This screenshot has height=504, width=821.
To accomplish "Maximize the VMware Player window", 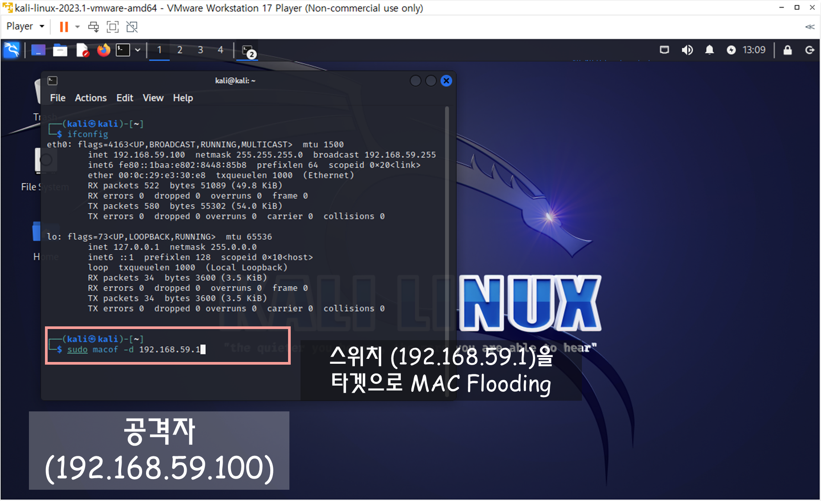I will tap(797, 8).
